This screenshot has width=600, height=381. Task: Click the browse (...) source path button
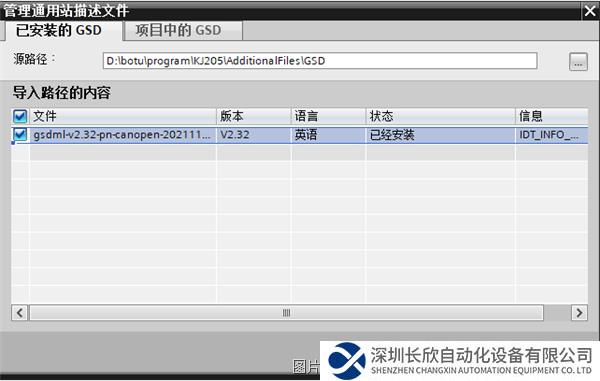[578, 62]
